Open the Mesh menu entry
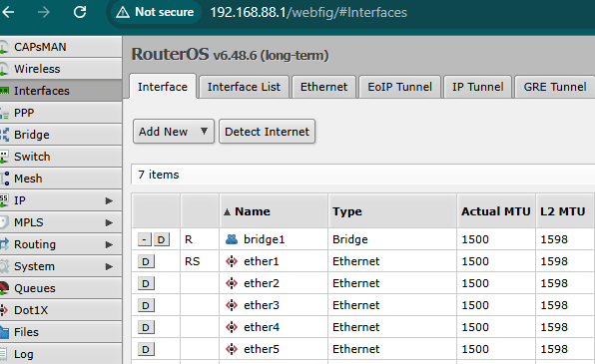Viewport: 595px width, 364px height. (61, 179)
